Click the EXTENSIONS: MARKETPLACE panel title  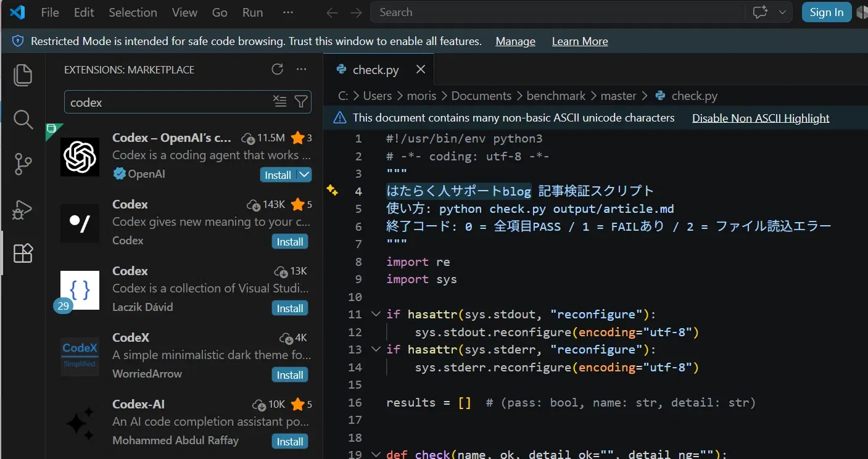129,70
